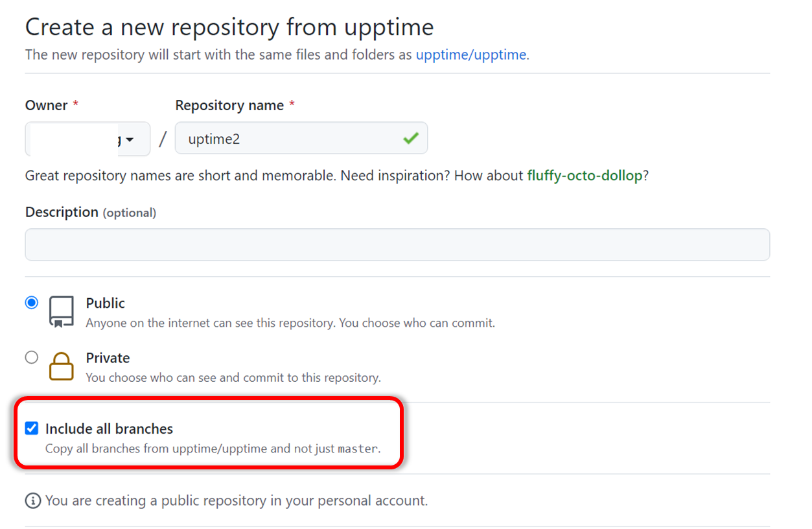
Task: Click the Description input field
Action: 397,244
